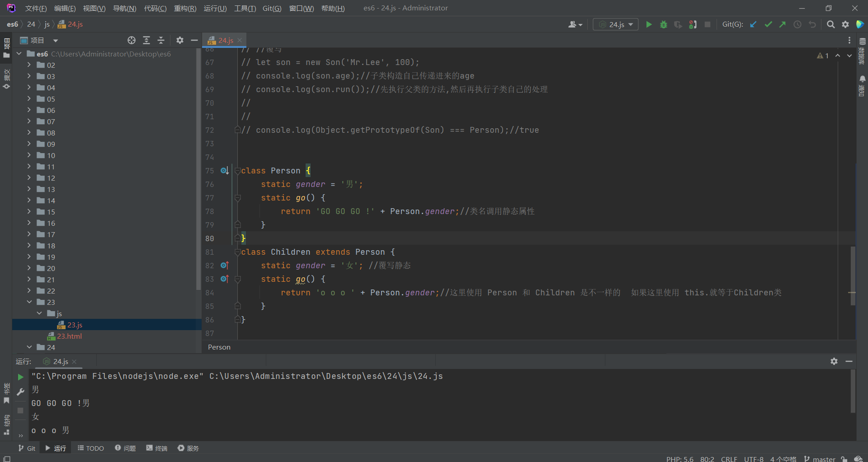Push commits with Git green arrow
Viewport: 868px width, 462px height.
point(783,24)
